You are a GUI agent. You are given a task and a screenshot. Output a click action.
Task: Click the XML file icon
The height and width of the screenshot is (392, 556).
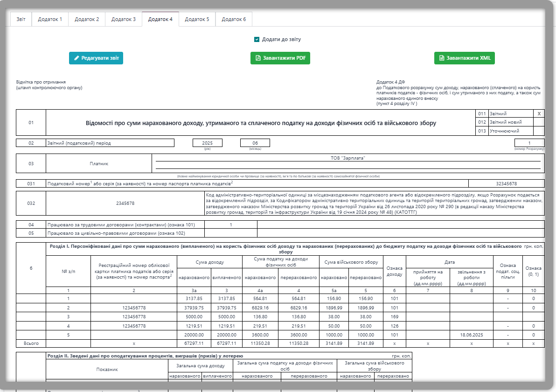(x=442, y=58)
